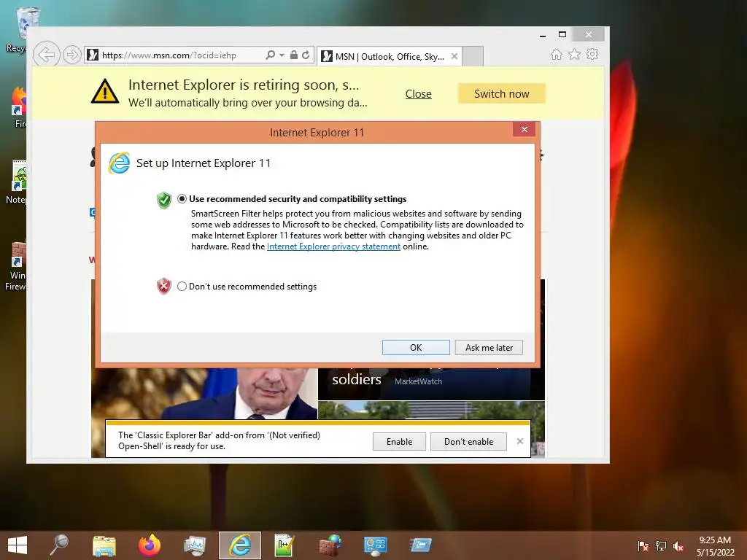This screenshot has width=747, height=560.
Task: Open the firewall globe taskbar icon
Action: [x=330, y=545]
